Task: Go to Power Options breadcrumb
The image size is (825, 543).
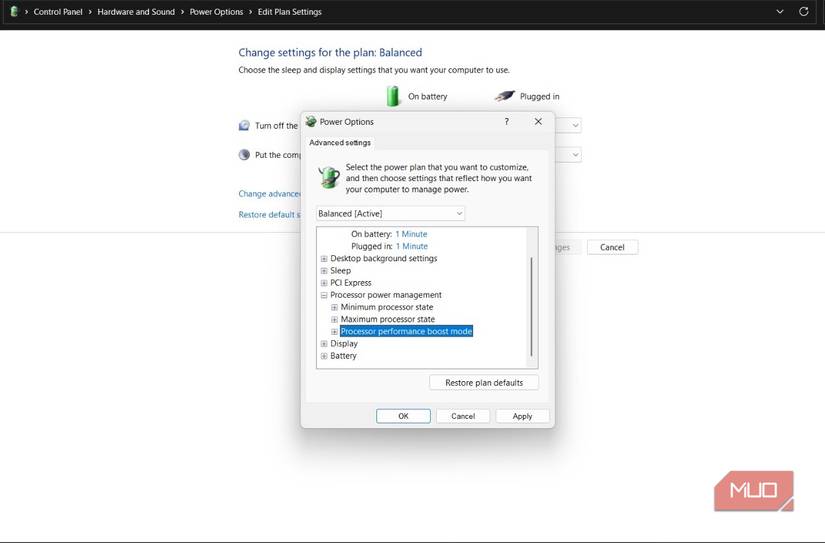Action: [216, 12]
